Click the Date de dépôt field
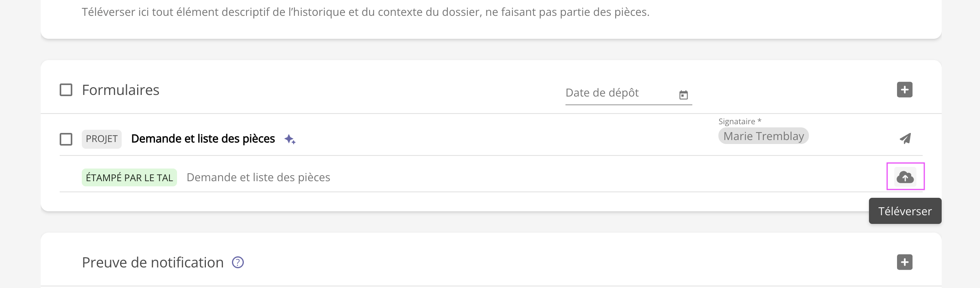This screenshot has width=980, height=288. (620, 93)
